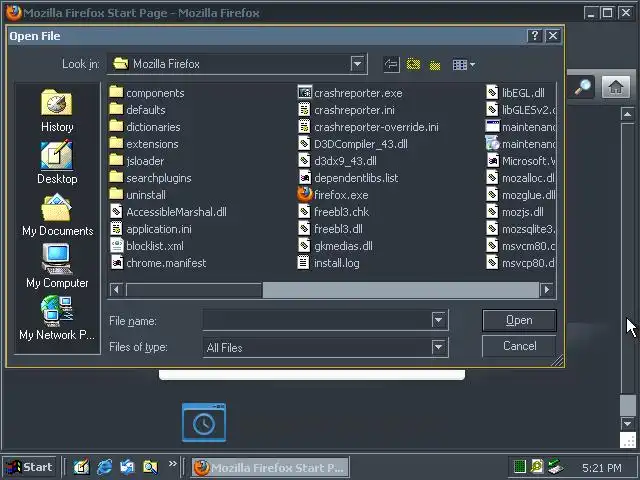
Task: Select firefox.exe file
Action: [333, 195]
